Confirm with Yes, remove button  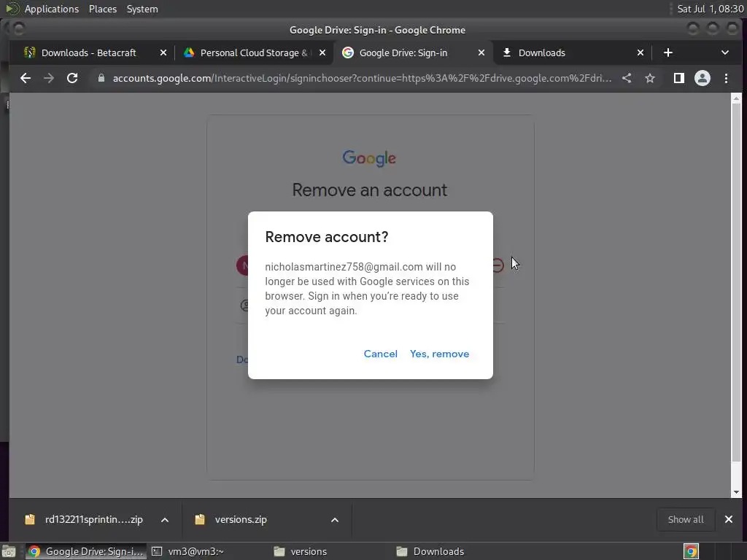tap(439, 354)
